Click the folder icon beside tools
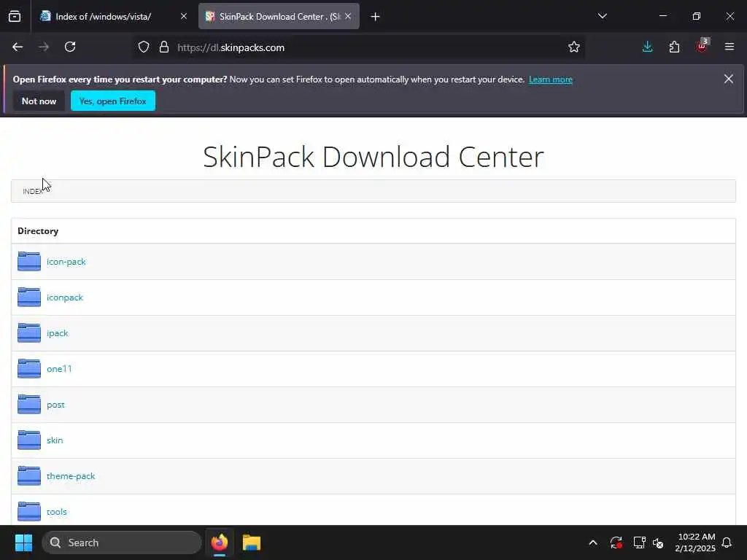747x560 pixels. tap(29, 511)
